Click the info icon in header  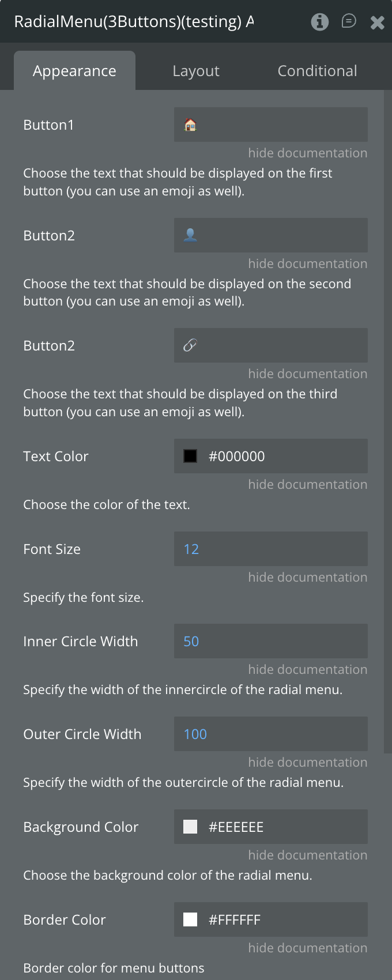tap(320, 22)
